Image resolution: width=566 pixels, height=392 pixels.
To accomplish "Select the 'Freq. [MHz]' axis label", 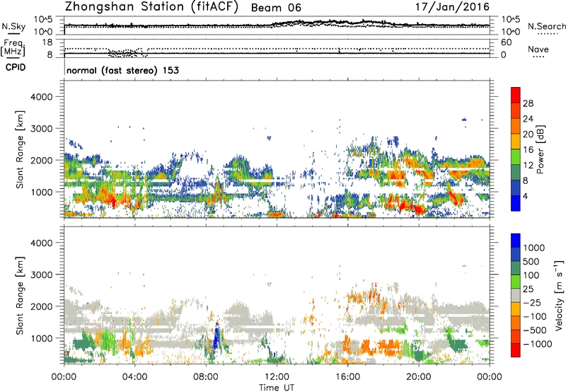I will click(13, 48).
